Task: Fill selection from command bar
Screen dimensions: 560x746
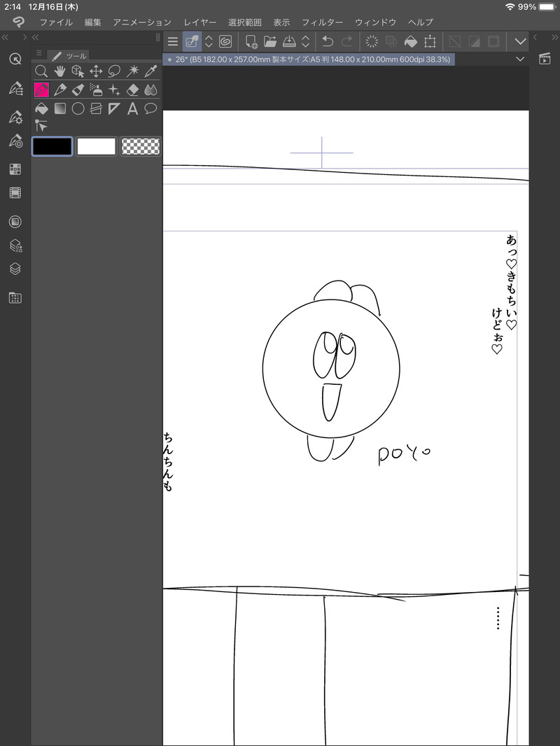Action: [411, 41]
